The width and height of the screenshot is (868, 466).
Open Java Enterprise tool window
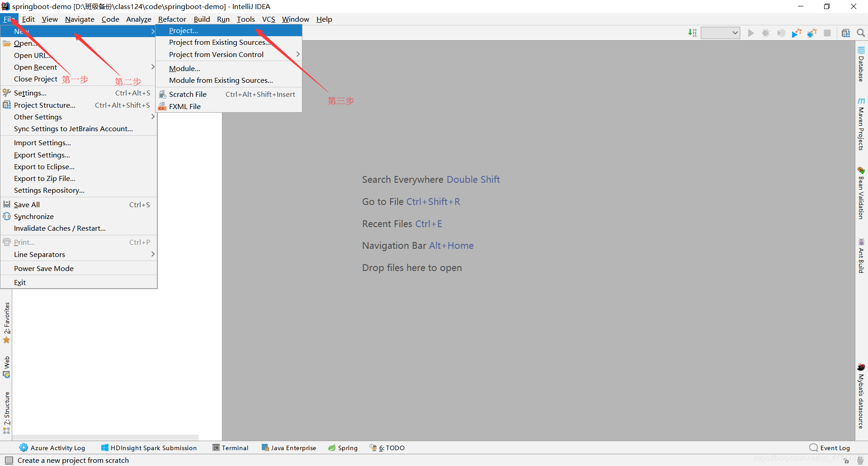[289, 448]
